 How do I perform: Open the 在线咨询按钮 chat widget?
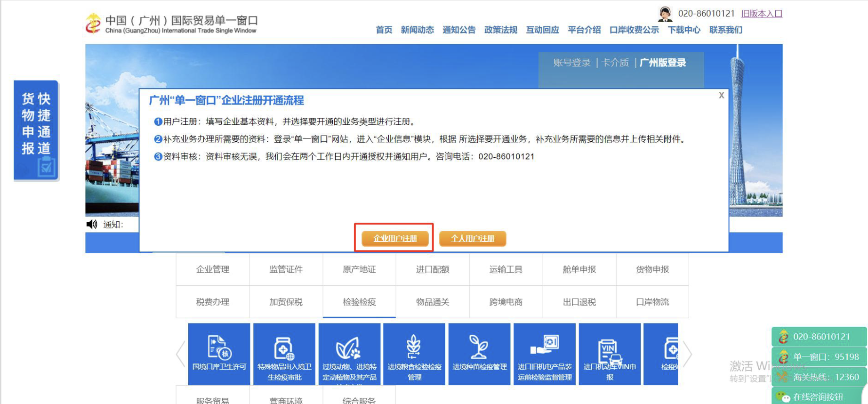(819, 396)
